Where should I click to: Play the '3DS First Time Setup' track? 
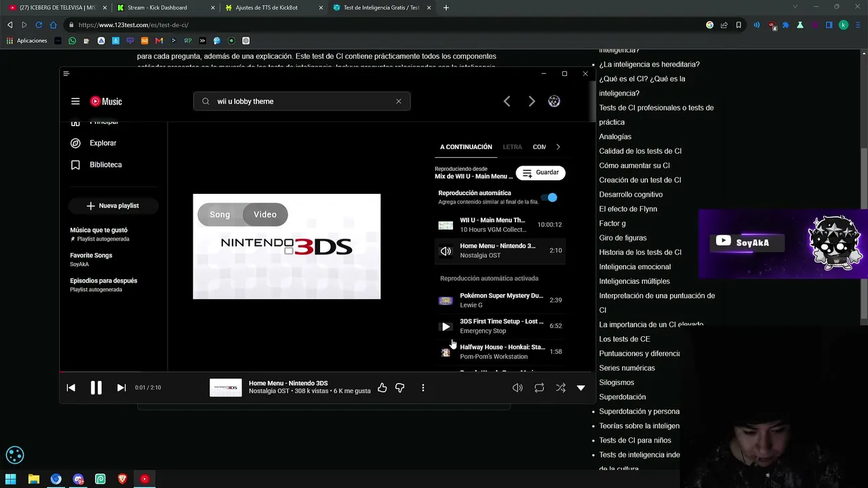[500, 326]
